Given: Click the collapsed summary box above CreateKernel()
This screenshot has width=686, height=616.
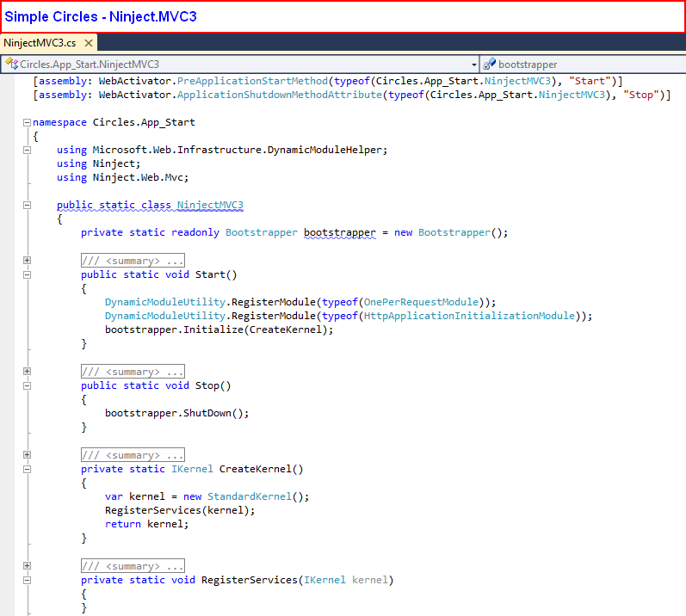Looking at the screenshot, I should (x=133, y=455).
